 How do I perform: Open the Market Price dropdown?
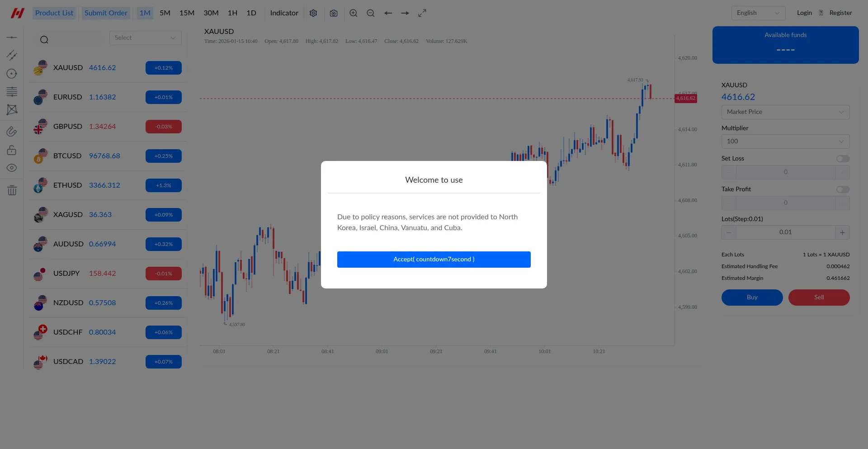point(785,112)
